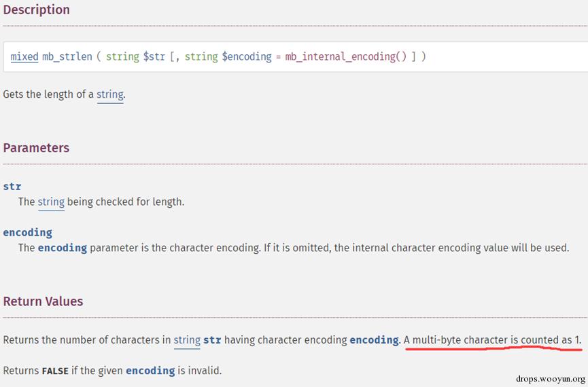This screenshot has height=387, width=588.
Task: Click the FALSE keyword in the return note
Action: pyautogui.click(x=55, y=371)
